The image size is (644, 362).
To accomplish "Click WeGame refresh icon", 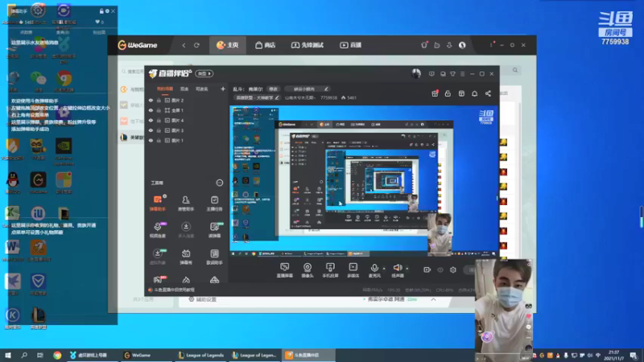I will [x=196, y=45].
